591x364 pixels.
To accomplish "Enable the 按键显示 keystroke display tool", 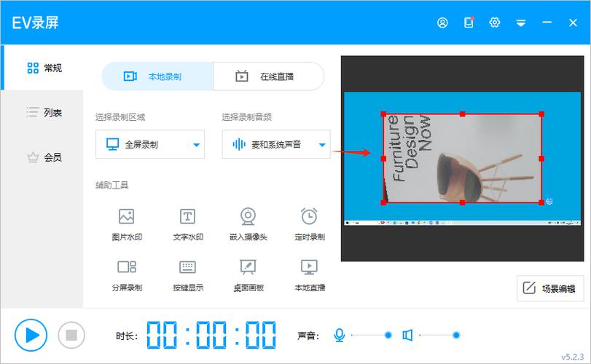I will 187,267.
